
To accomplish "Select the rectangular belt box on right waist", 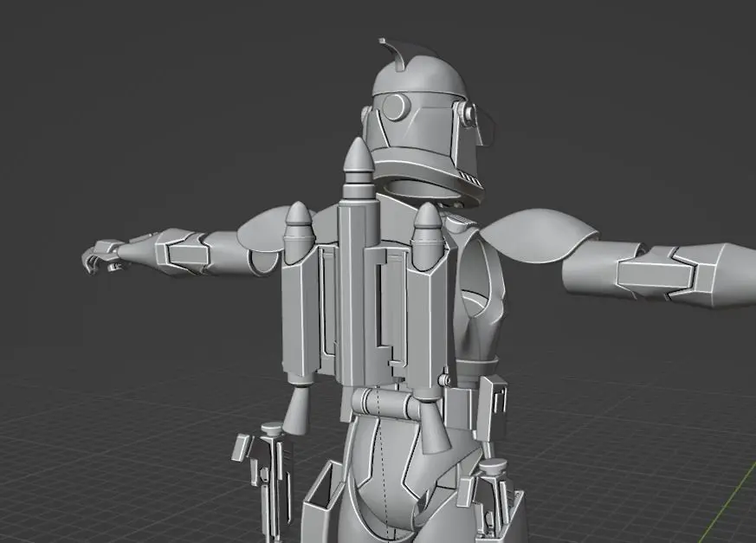I will 492,408.
